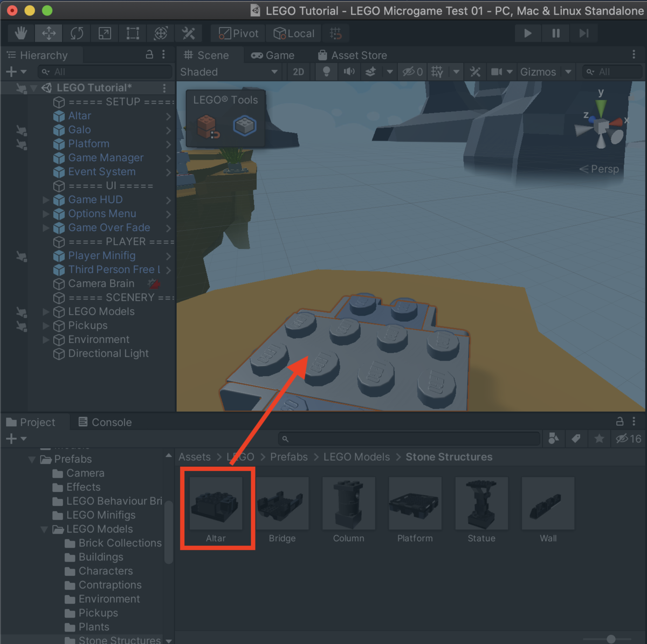Switch to Scene tab
This screenshot has height=644, width=647.
click(x=207, y=55)
